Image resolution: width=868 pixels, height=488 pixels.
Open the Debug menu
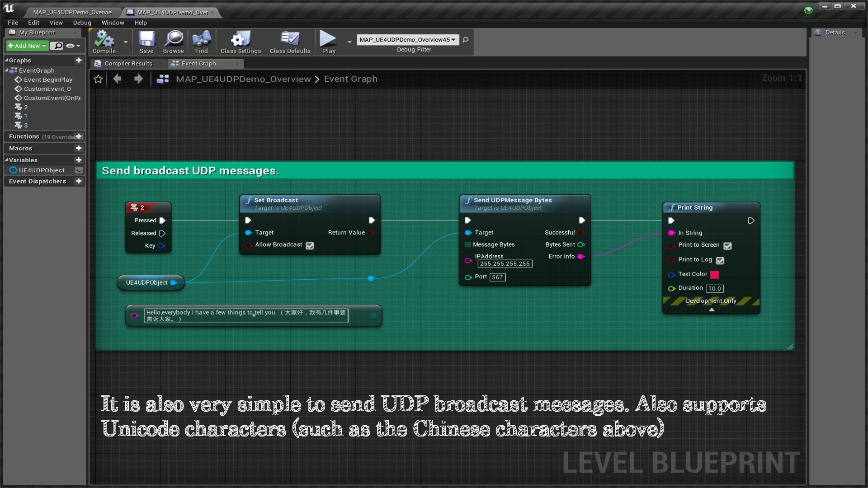[82, 23]
